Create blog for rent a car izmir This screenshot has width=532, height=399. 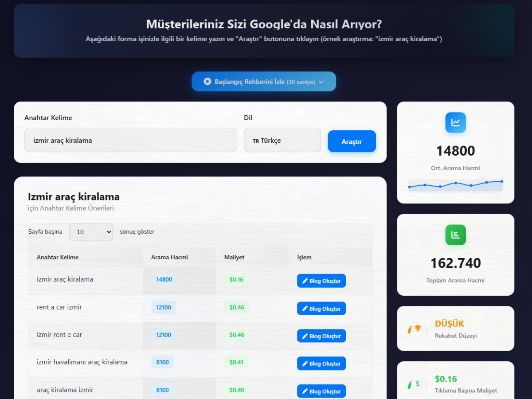coord(321,309)
